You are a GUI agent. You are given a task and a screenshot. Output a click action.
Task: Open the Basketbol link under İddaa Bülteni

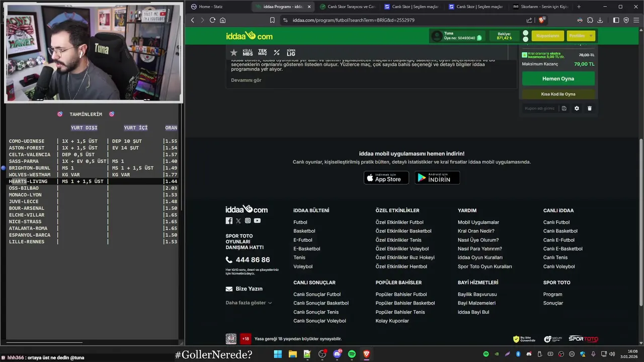click(x=304, y=231)
